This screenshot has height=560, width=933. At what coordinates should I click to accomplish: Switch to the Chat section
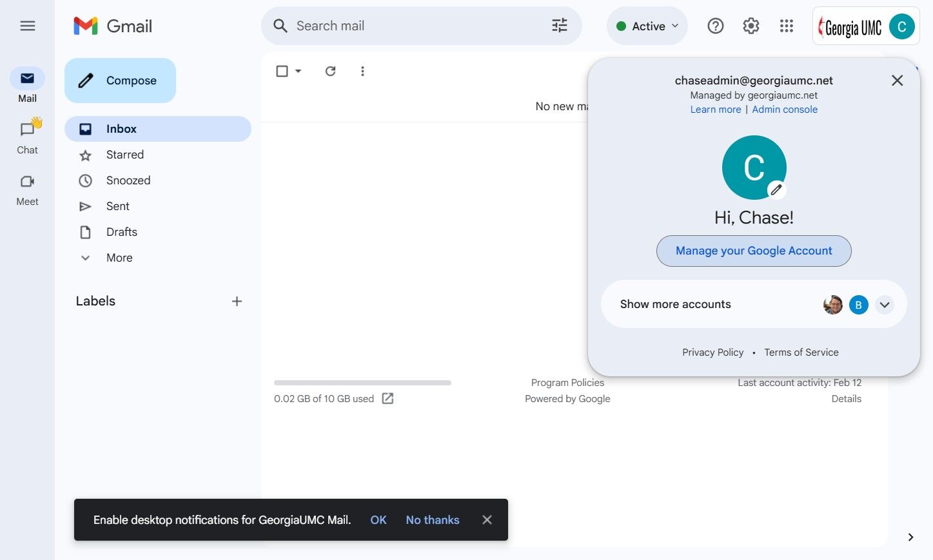point(27,137)
